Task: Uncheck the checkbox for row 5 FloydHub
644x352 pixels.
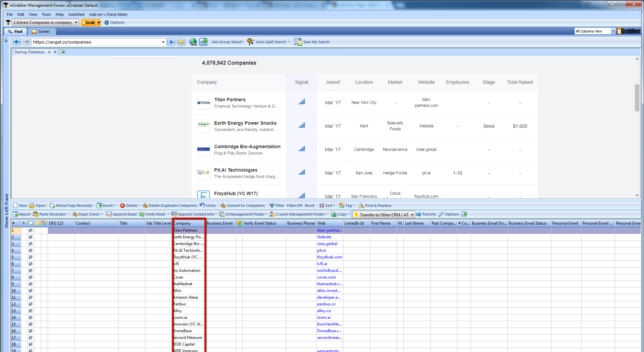Action: [x=31, y=257]
